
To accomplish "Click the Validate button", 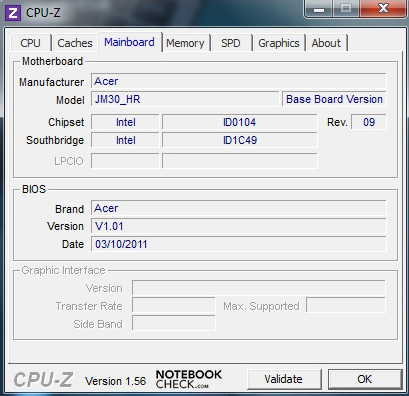I will (284, 379).
